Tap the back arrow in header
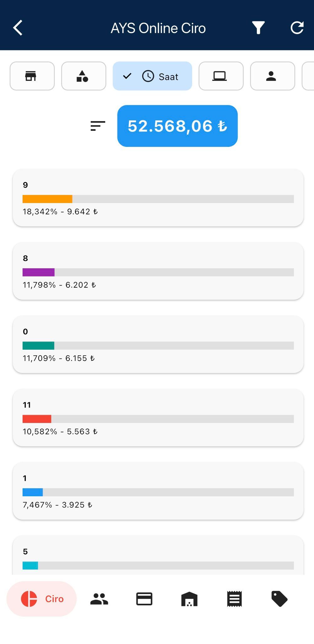314x644 pixels. click(x=18, y=28)
